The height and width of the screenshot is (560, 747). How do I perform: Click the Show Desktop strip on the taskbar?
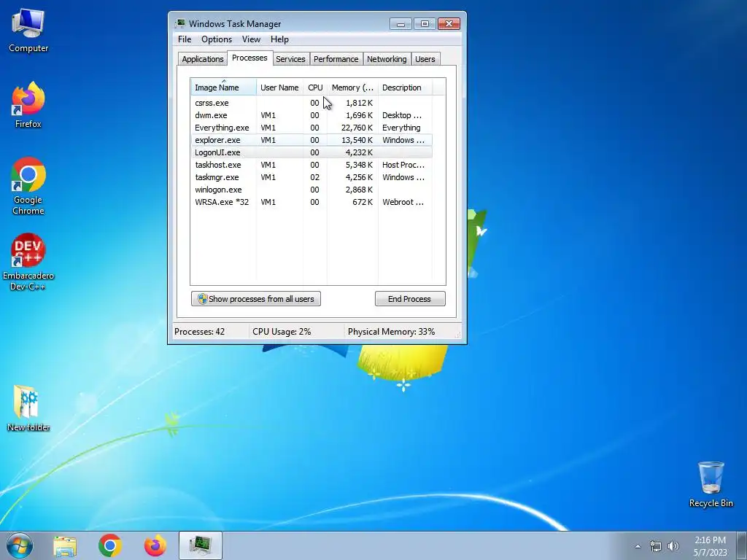click(742, 545)
